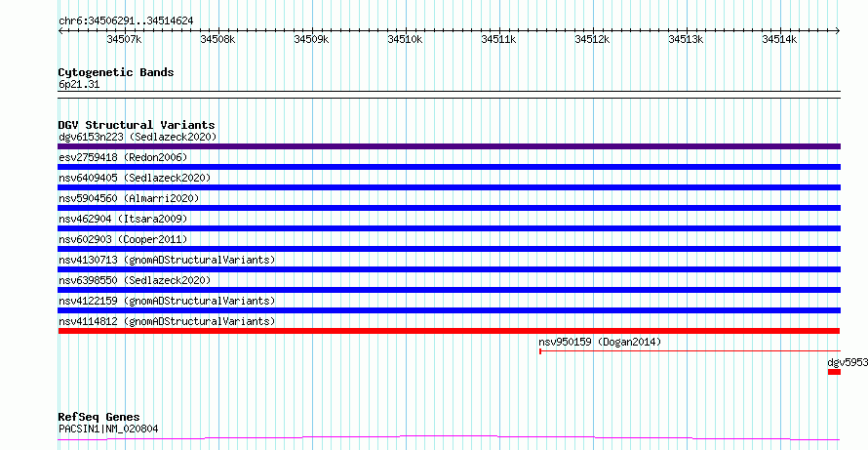Screen dimensions: 868x450
Task: Click the blue bar under nsv602903
Action: (x=449, y=249)
